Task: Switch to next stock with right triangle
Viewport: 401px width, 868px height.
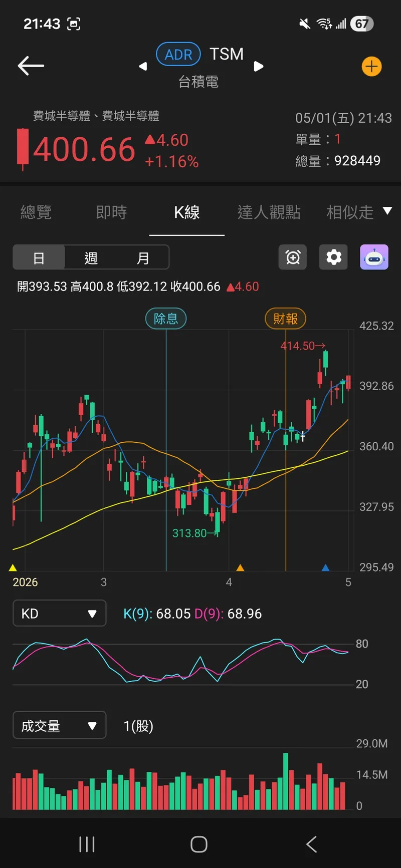Action: pos(258,66)
